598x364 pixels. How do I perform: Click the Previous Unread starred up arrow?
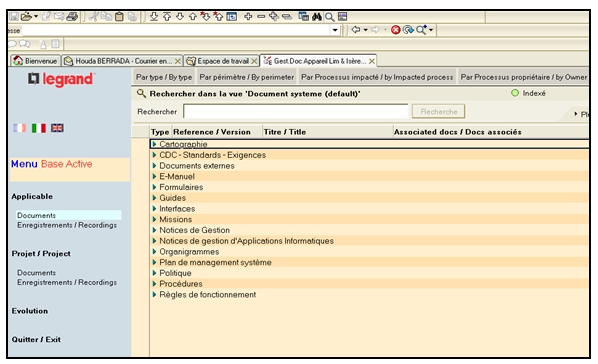tap(218, 16)
